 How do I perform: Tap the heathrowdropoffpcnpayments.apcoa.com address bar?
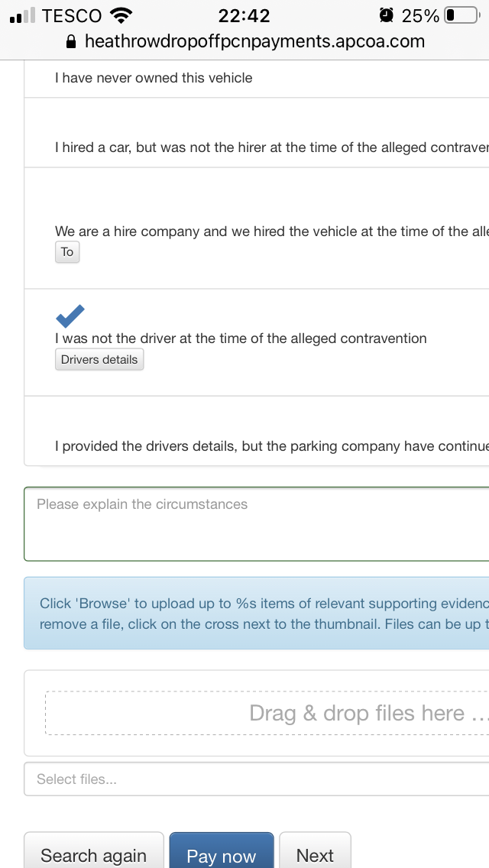point(254,42)
